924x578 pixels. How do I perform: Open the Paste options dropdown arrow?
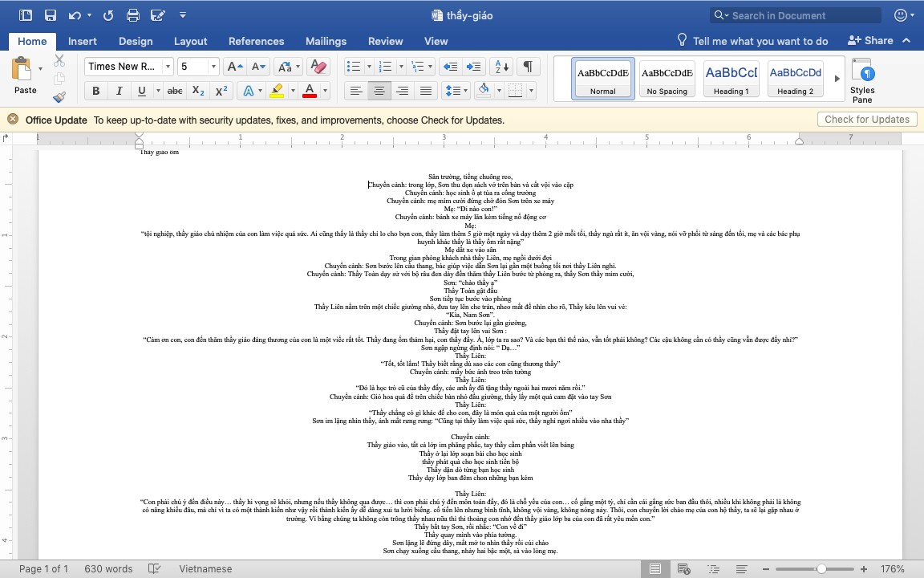click(40, 68)
